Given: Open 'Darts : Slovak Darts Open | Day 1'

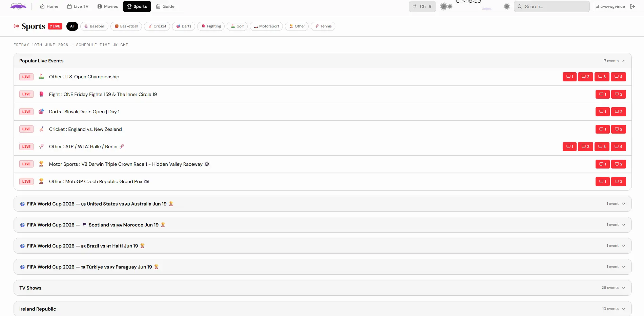Looking at the screenshot, I should point(84,112).
